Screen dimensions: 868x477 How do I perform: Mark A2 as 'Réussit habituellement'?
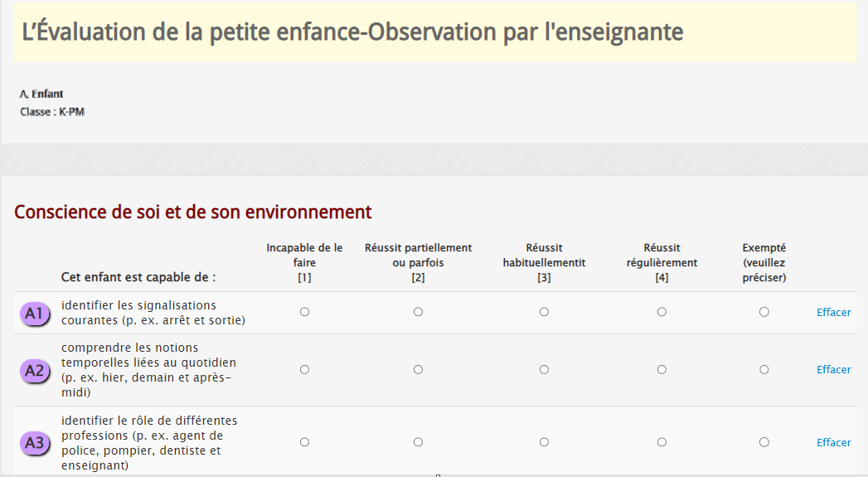pyautogui.click(x=544, y=369)
